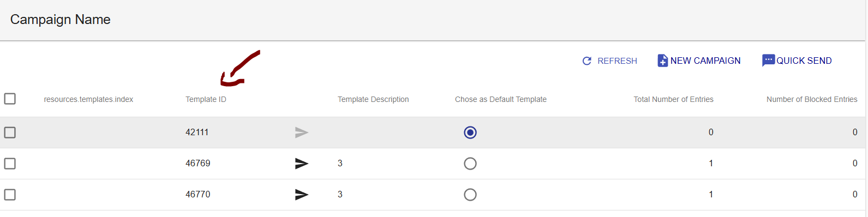Click the send arrow for template 46769
Image resolution: width=868 pixels, height=217 pixels.
[x=302, y=164]
